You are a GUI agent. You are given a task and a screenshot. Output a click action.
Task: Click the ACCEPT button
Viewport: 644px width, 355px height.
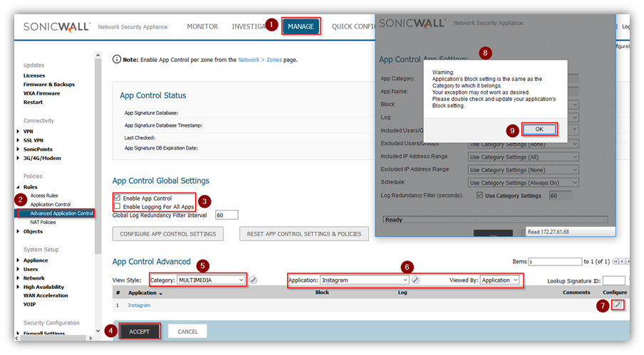[x=140, y=332]
